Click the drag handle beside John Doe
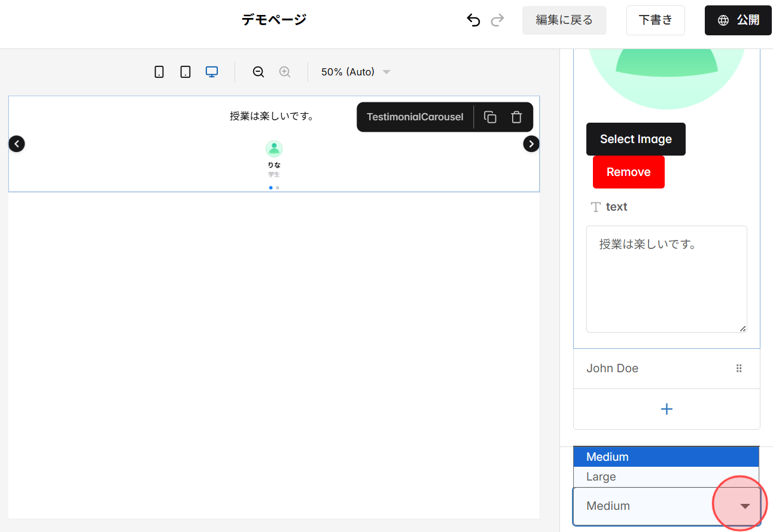 [x=739, y=368]
